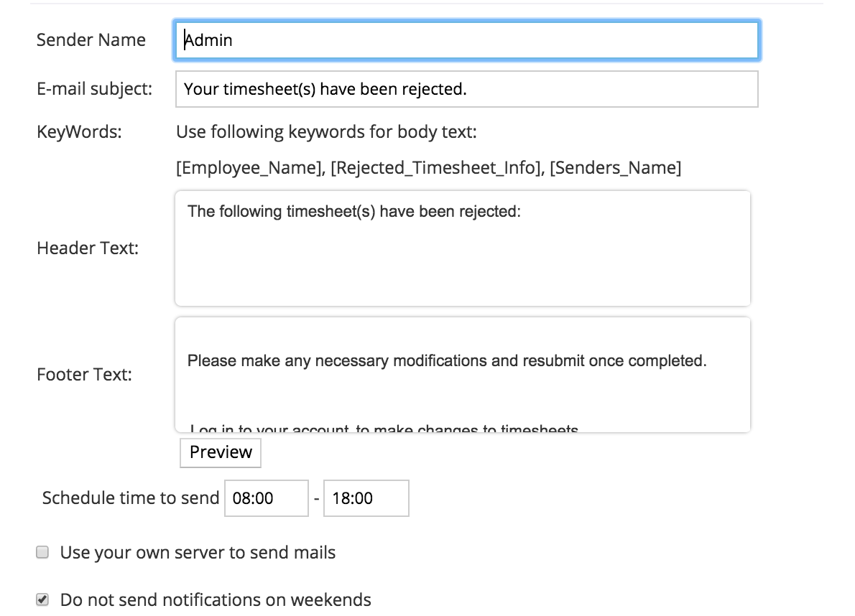The image size is (855, 616).
Task: Click the 'Do not send notifications on weekends' label
Action: 216,599
